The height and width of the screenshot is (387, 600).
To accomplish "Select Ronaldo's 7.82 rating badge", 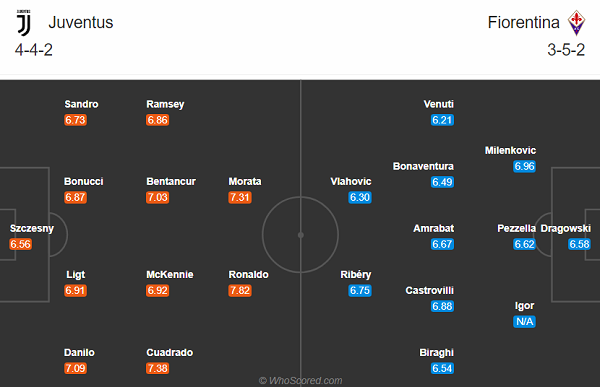I will point(240,291).
